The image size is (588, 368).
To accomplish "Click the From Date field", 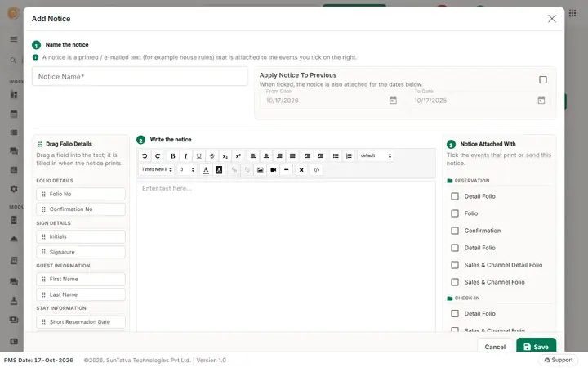I will pos(332,101).
